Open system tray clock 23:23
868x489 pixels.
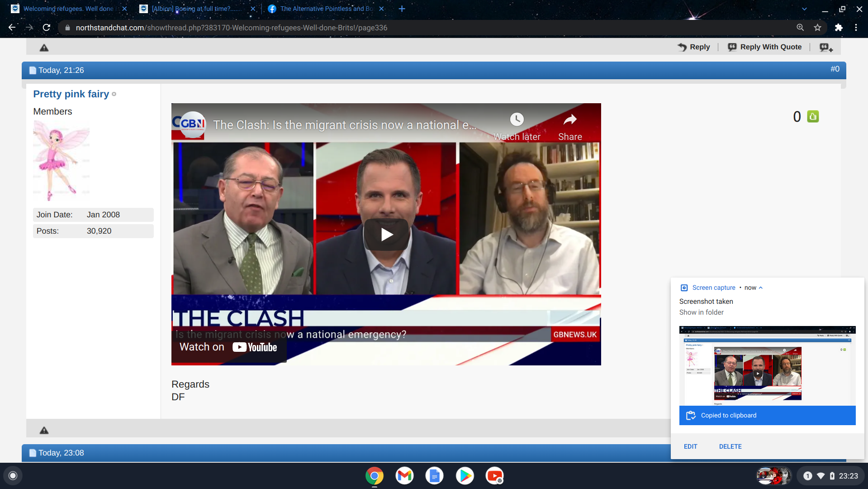[x=848, y=476]
